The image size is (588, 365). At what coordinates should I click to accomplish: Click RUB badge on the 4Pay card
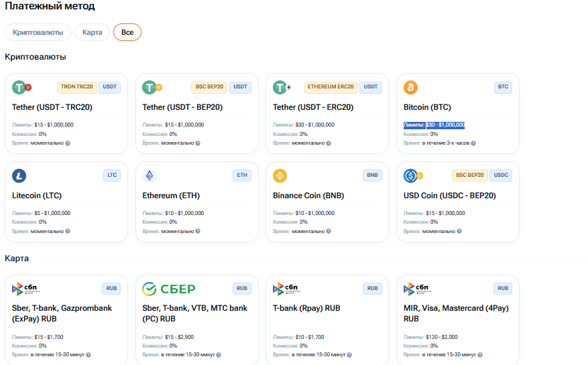(503, 289)
